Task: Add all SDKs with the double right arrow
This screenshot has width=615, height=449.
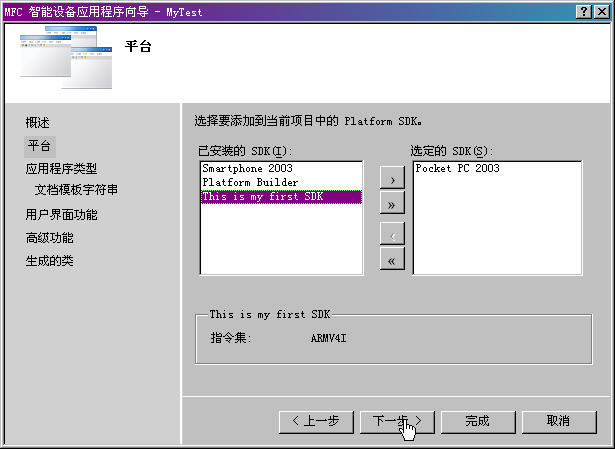Action: click(392, 203)
